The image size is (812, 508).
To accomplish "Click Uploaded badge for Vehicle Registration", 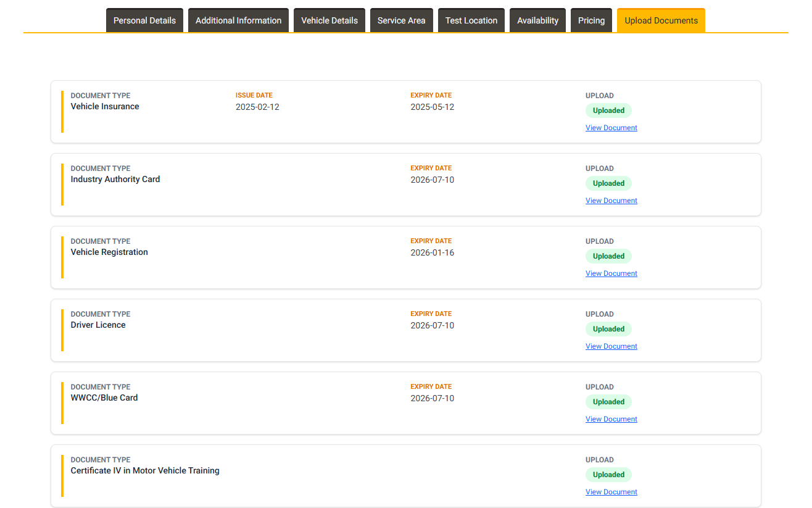I will (x=608, y=256).
